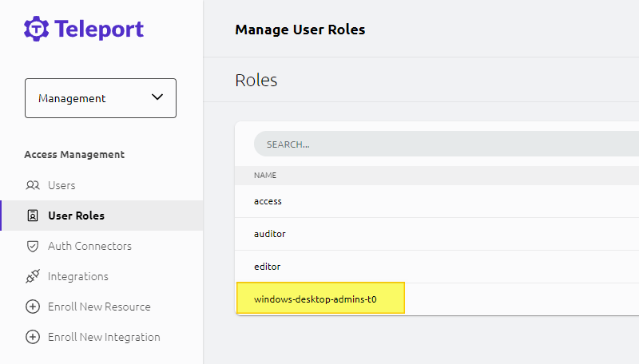Open the Management dropdown selector
This screenshot has width=639, height=364.
100,98
